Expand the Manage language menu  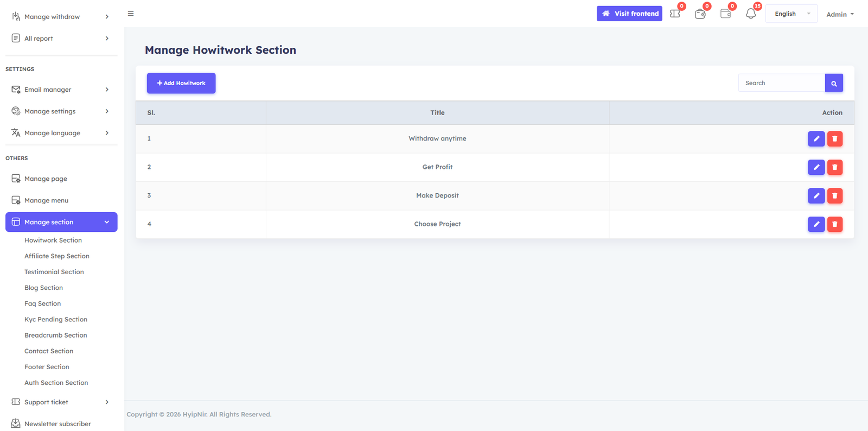click(61, 133)
